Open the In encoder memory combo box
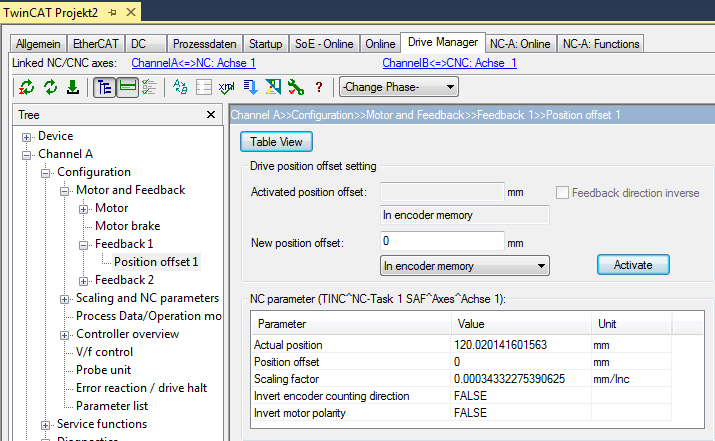The image size is (715, 441). click(x=465, y=266)
